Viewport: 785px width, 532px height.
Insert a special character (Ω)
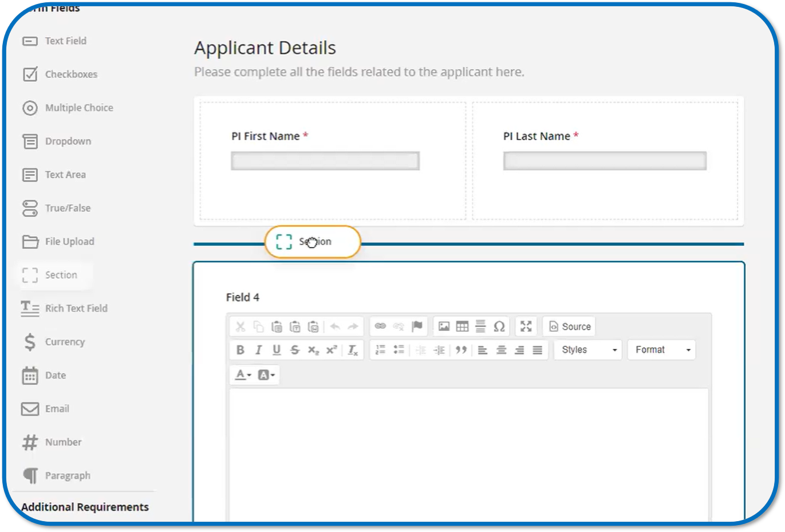click(x=499, y=326)
